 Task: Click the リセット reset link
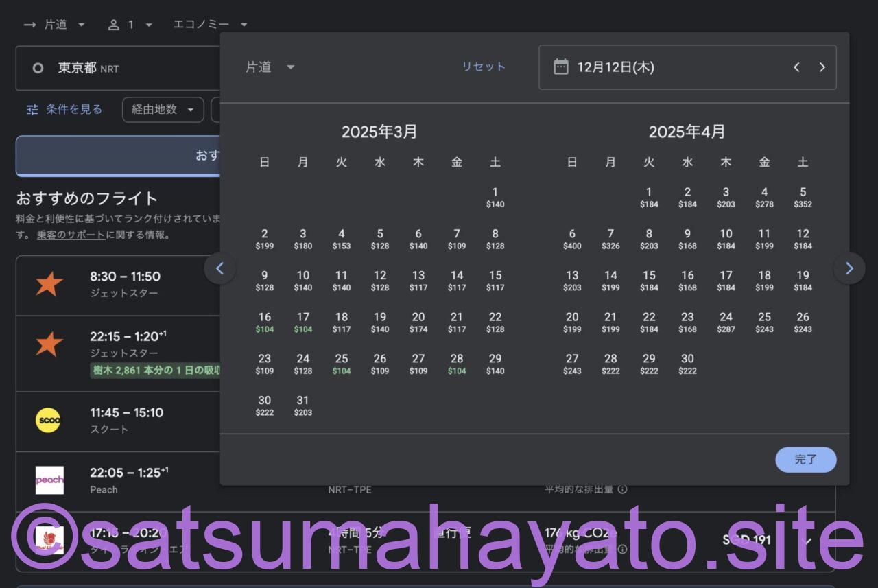[483, 67]
